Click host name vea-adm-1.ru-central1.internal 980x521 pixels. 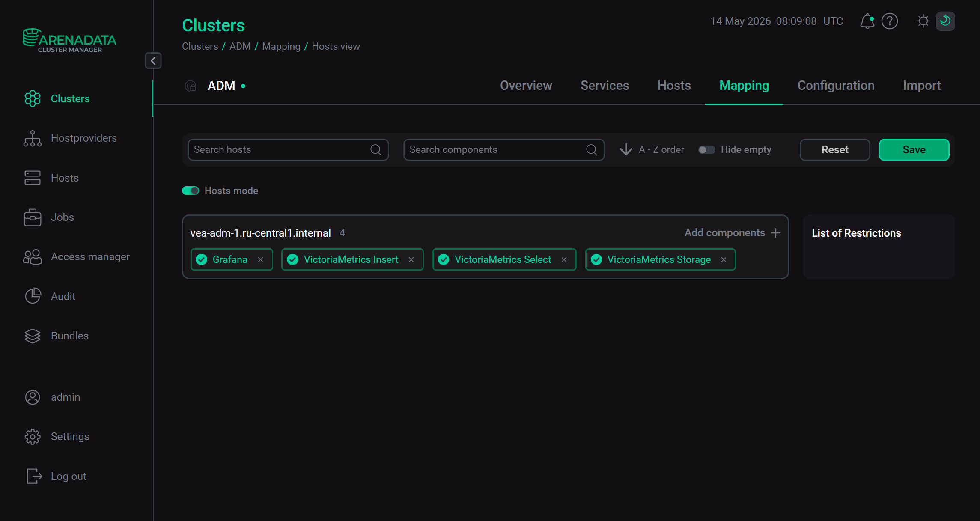point(261,233)
